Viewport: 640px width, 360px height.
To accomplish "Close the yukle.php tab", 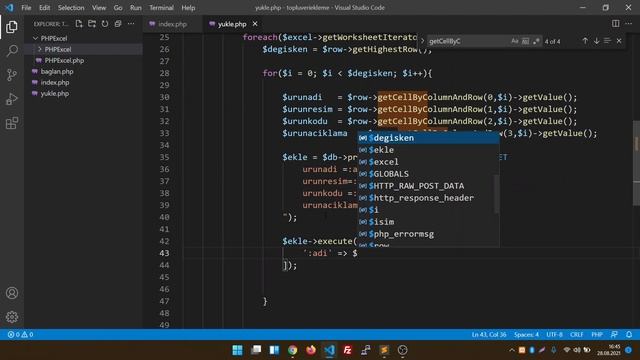I will click(255, 24).
